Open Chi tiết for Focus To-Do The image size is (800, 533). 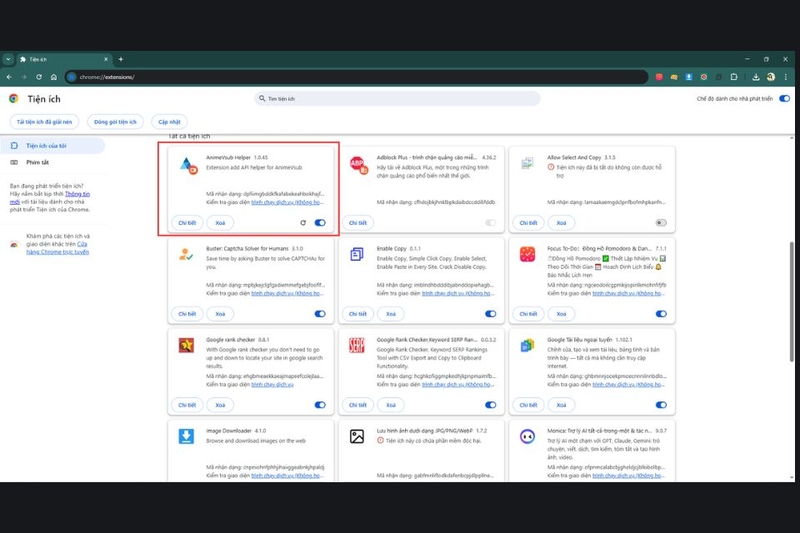tap(528, 314)
